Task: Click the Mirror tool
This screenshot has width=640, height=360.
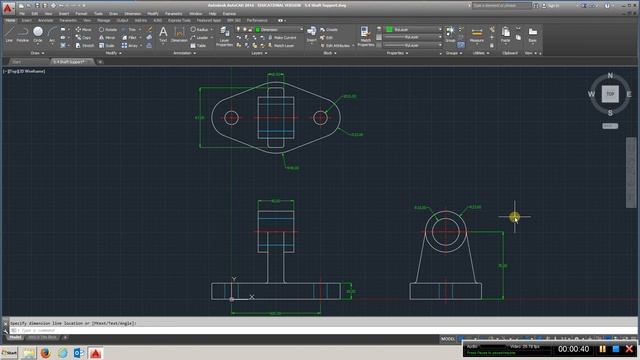Action: coord(107,38)
